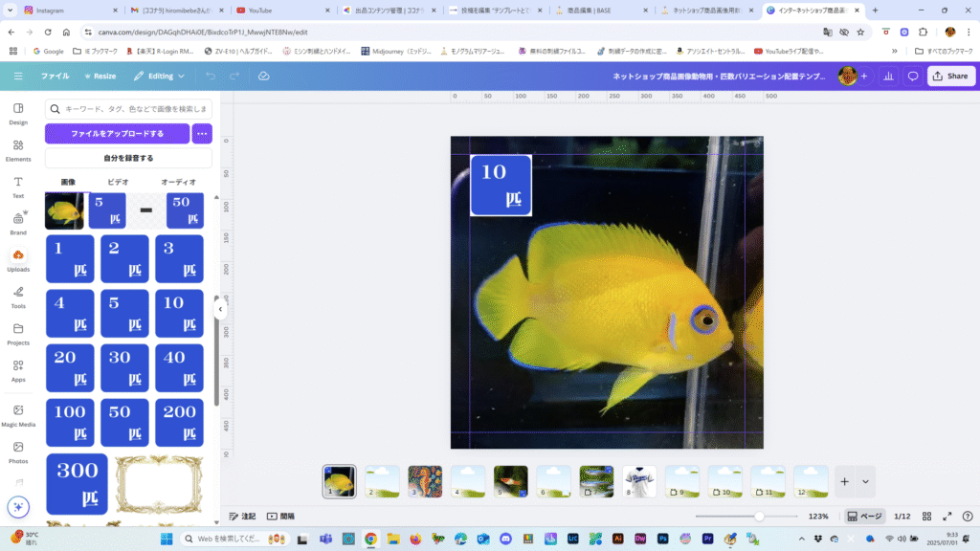The width and height of the screenshot is (980, 551).
Task: Open the help question mark
Action: (968, 516)
